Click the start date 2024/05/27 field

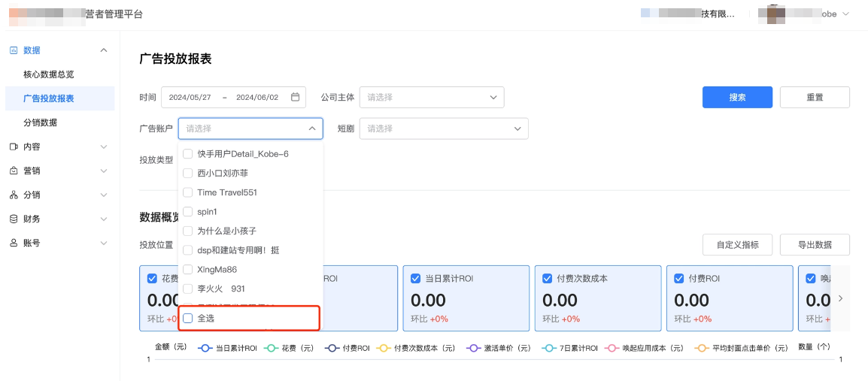pyautogui.click(x=190, y=97)
